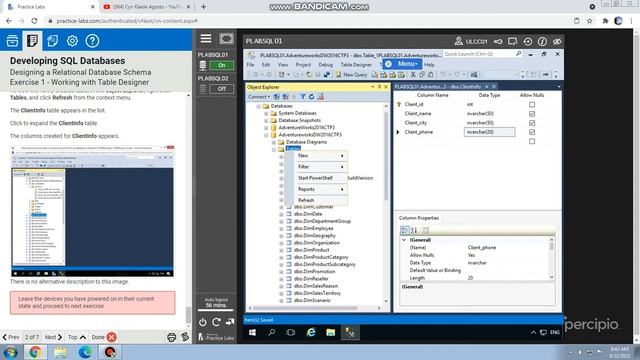Click the blue Menu button overlay

(x=402, y=64)
